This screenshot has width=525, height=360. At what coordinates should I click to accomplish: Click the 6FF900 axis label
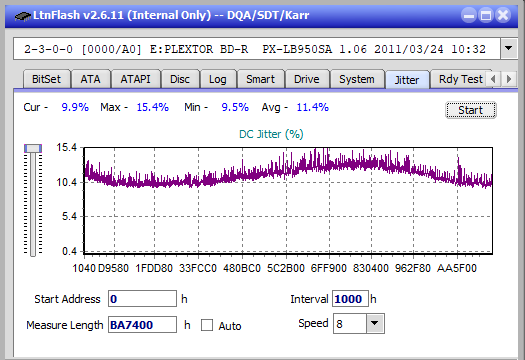[x=329, y=268]
